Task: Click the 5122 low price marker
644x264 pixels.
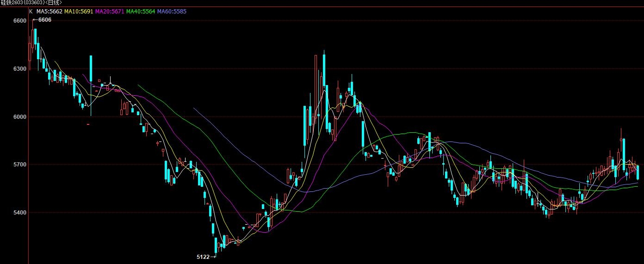Action: point(203,257)
